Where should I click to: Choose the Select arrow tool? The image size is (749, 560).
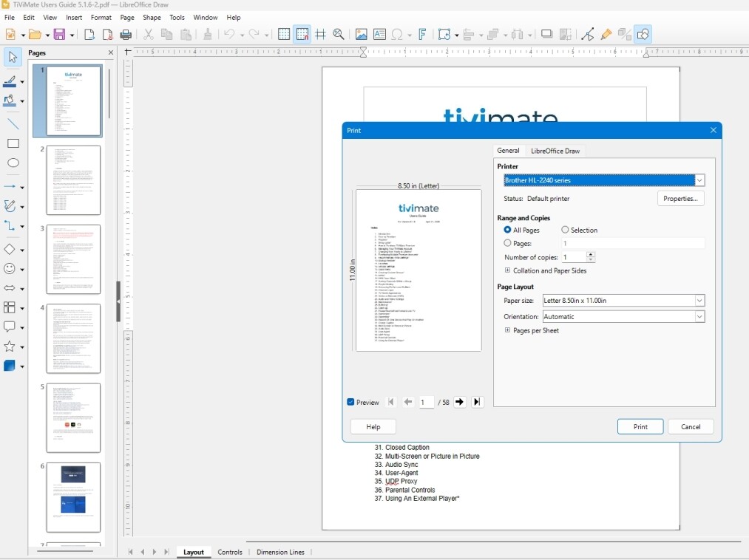click(x=13, y=57)
